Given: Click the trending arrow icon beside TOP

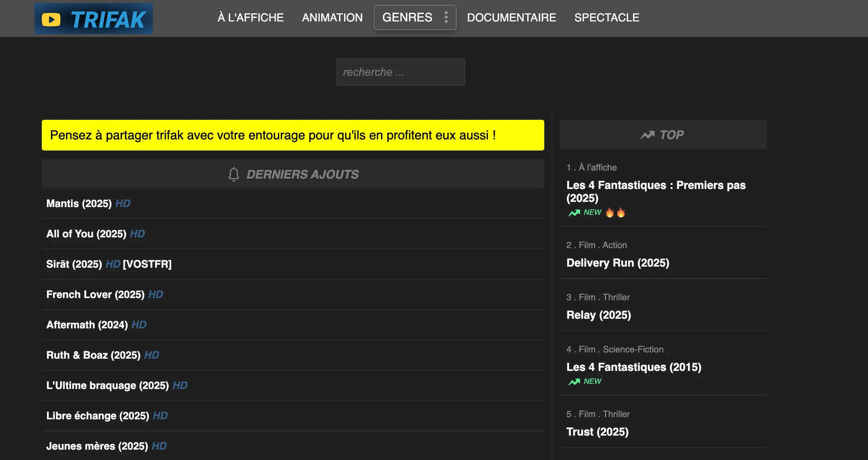Looking at the screenshot, I should pyautogui.click(x=647, y=135).
